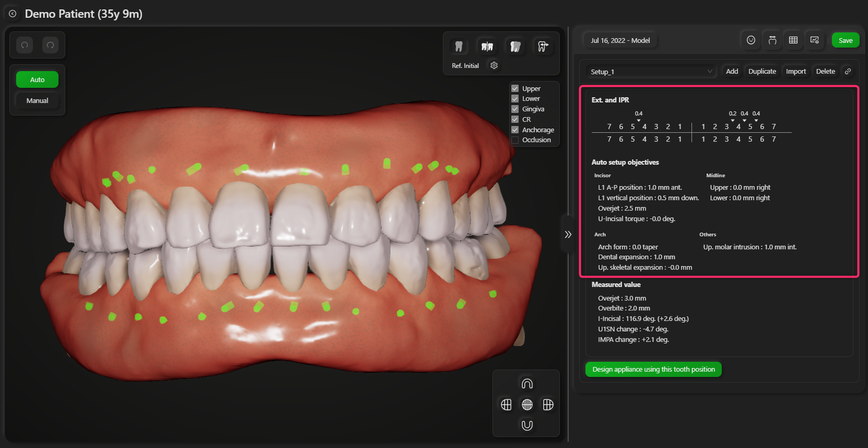
Task: Click the Save button
Action: click(x=846, y=40)
